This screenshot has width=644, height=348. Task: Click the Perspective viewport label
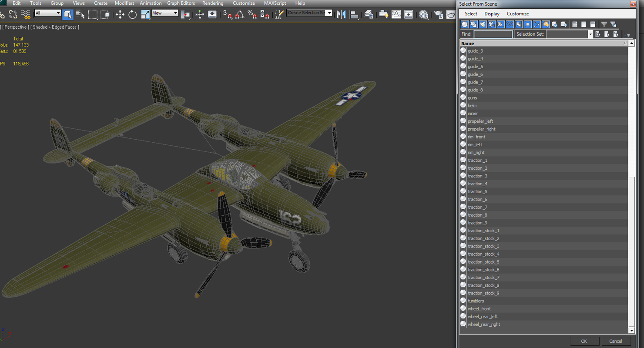[16, 27]
